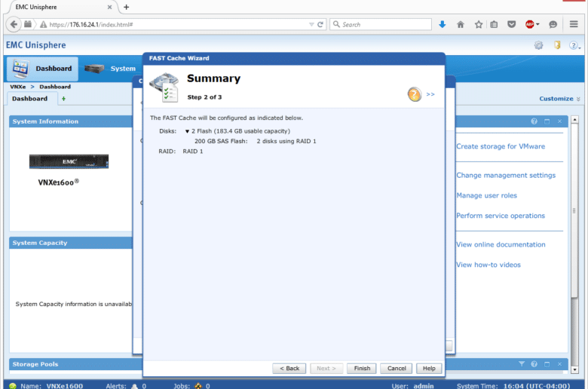Open the System main menu item

point(110,69)
